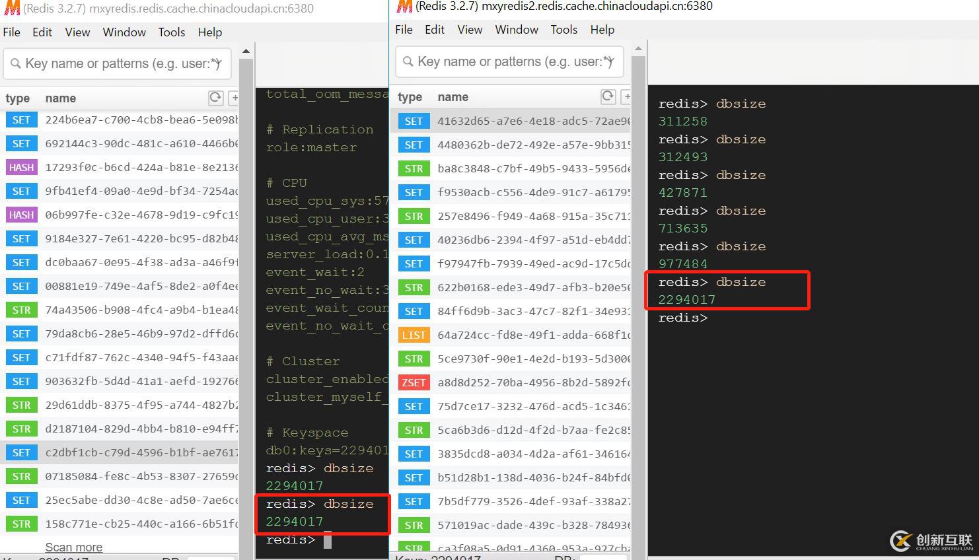
Task: Focus the key pattern search box in mxyredis
Action: (x=117, y=63)
